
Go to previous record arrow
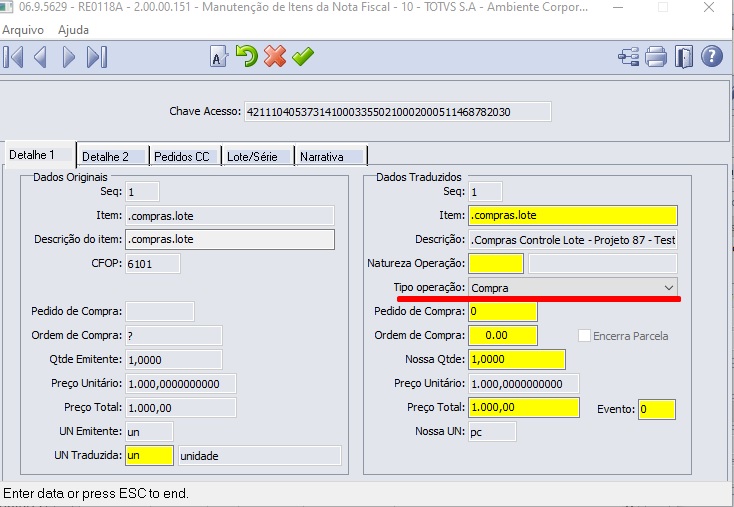[x=40, y=57]
